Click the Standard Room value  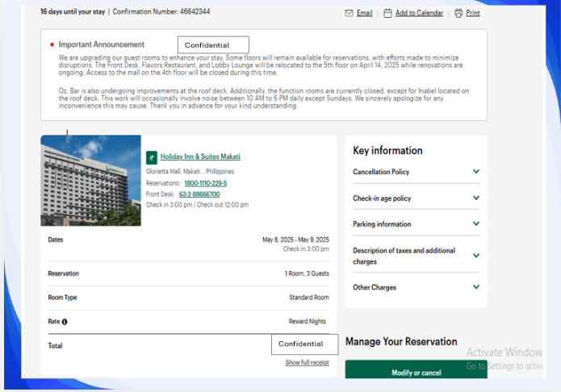(309, 298)
